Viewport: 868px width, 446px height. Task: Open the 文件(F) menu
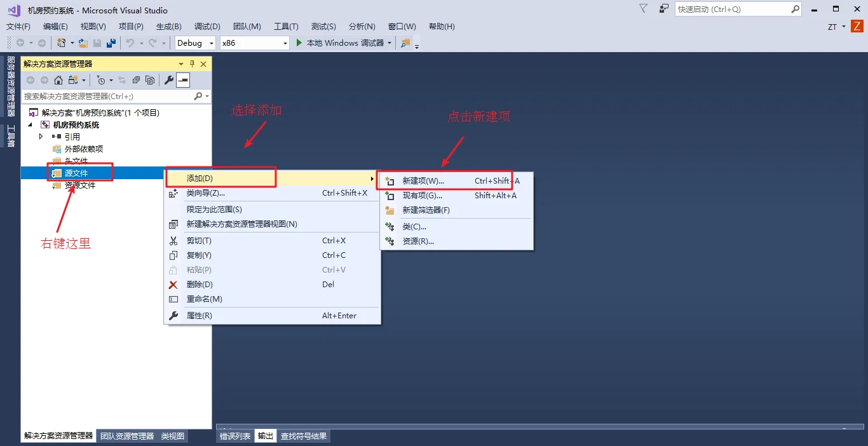point(18,27)
